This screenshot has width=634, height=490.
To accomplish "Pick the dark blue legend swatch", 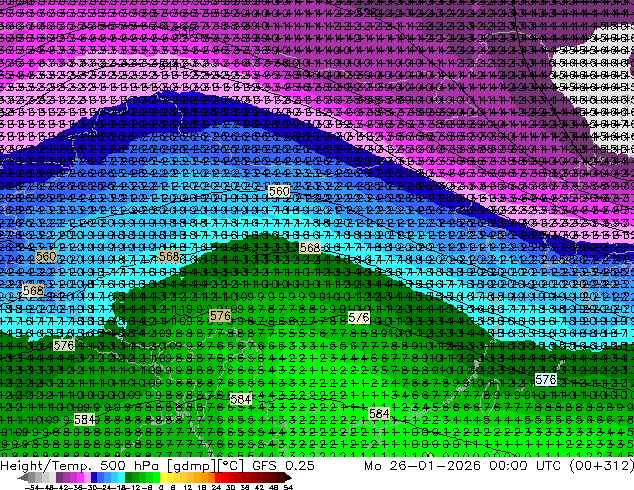I will coord(94,477).
